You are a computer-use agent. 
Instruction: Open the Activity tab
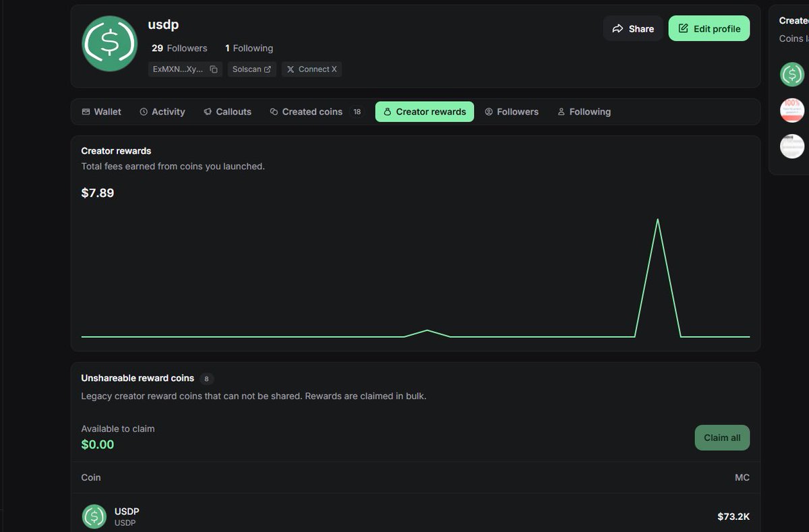point(162,112)
